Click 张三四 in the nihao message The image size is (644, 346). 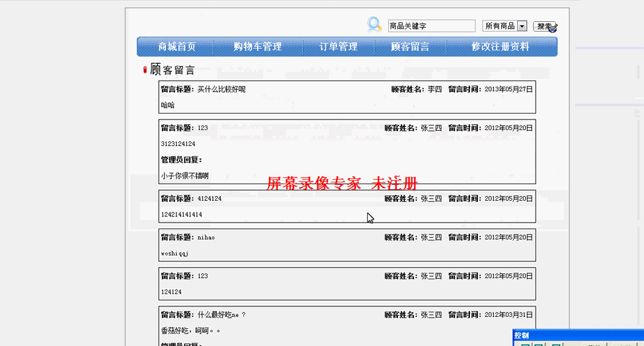pos(431,238)
